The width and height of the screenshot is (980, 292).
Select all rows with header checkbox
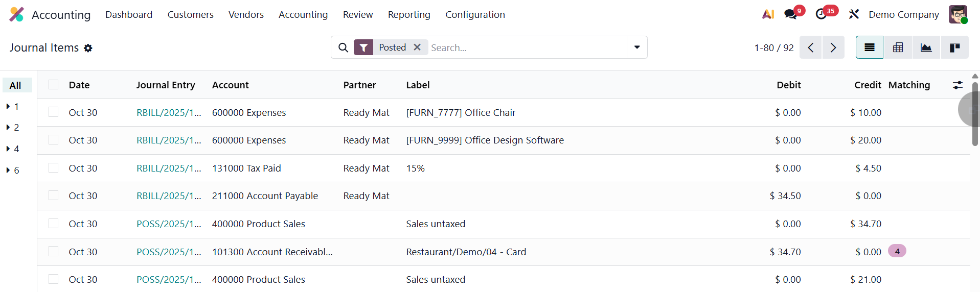54,85
